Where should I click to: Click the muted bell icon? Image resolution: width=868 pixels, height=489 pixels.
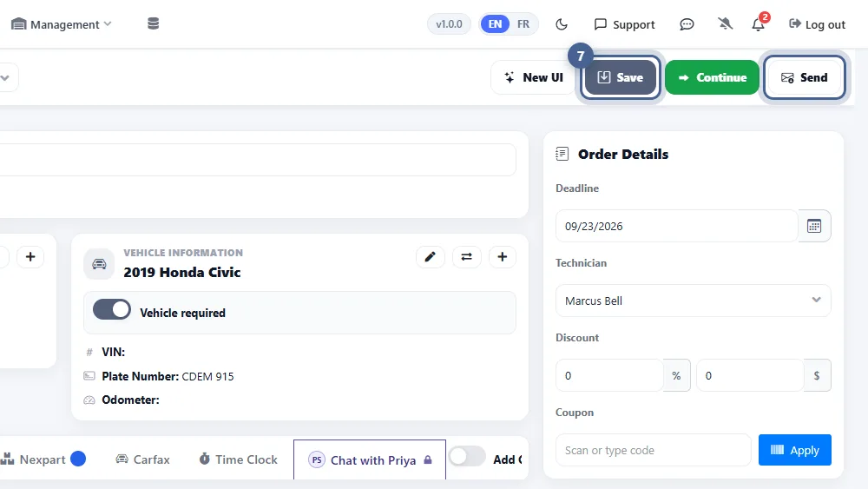tap(725, 23)
